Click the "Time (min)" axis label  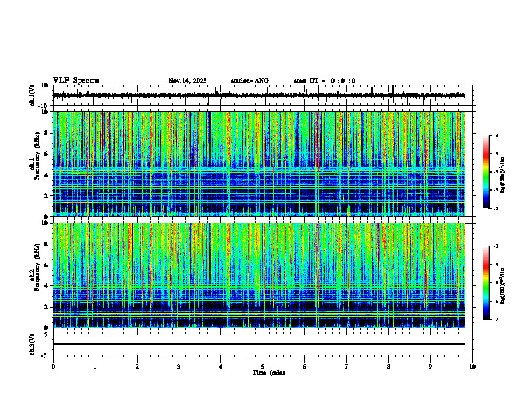269,373
